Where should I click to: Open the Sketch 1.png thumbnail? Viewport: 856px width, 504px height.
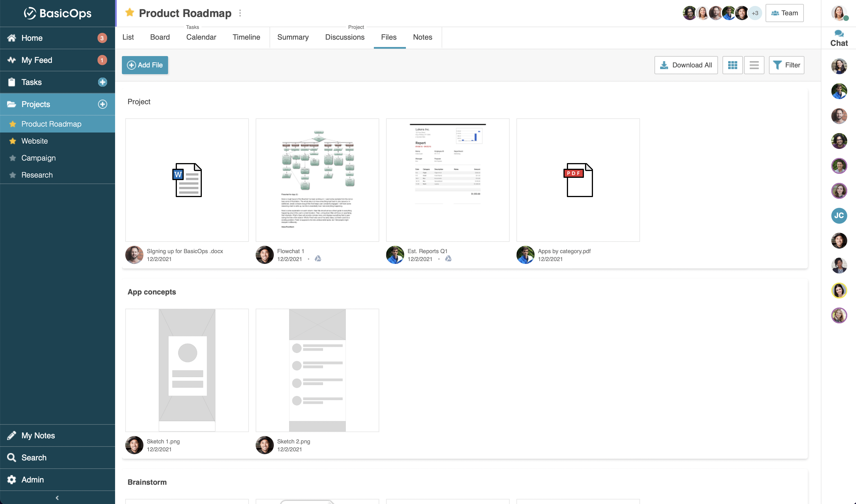(x=187, y=370)
